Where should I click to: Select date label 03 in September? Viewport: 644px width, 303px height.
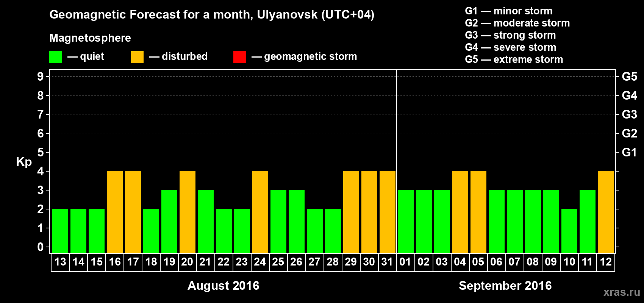[442, 262]
